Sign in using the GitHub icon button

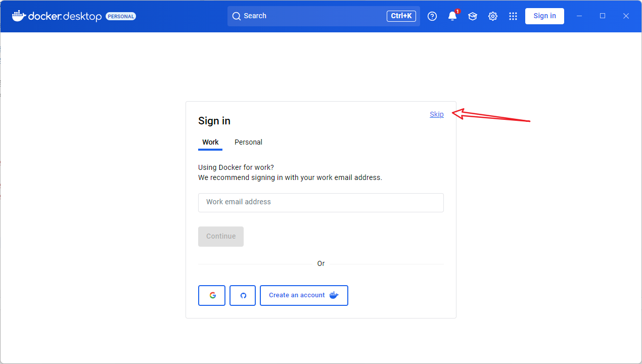click(x=243, y=295)
